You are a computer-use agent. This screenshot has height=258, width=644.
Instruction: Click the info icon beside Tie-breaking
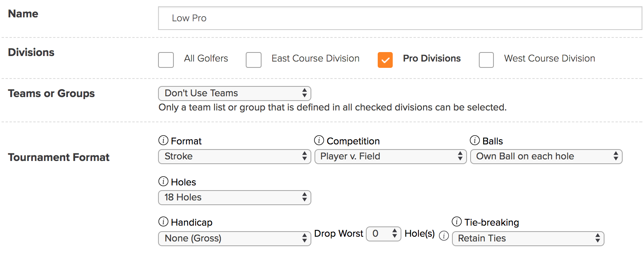457,222
